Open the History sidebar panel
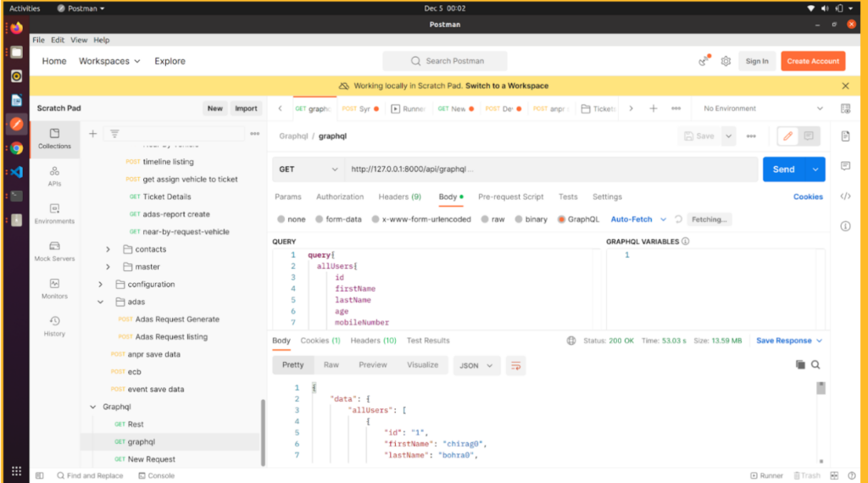The height and width of the screenshot is (483, 868). (54, 326)
